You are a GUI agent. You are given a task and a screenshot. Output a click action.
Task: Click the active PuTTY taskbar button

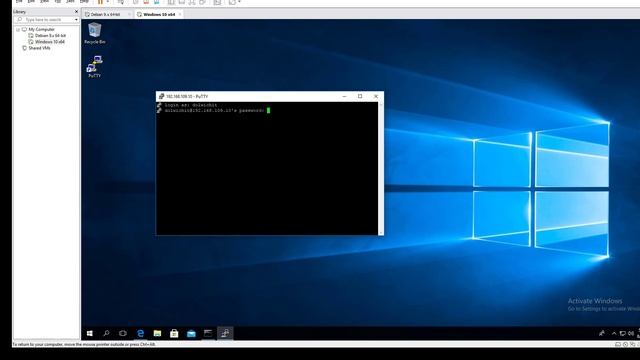(225, 333)
